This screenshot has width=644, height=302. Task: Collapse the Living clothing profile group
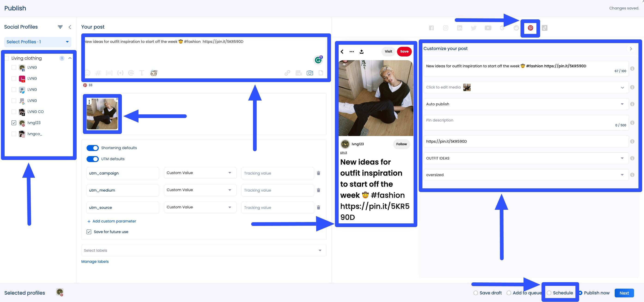pos(70,58)
